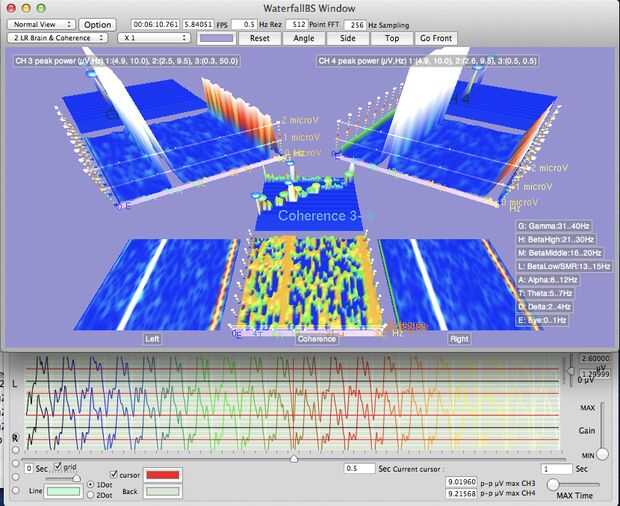Switch to the Top view
The height and width of the screenshot is (506, 620).
pos(392,38)
